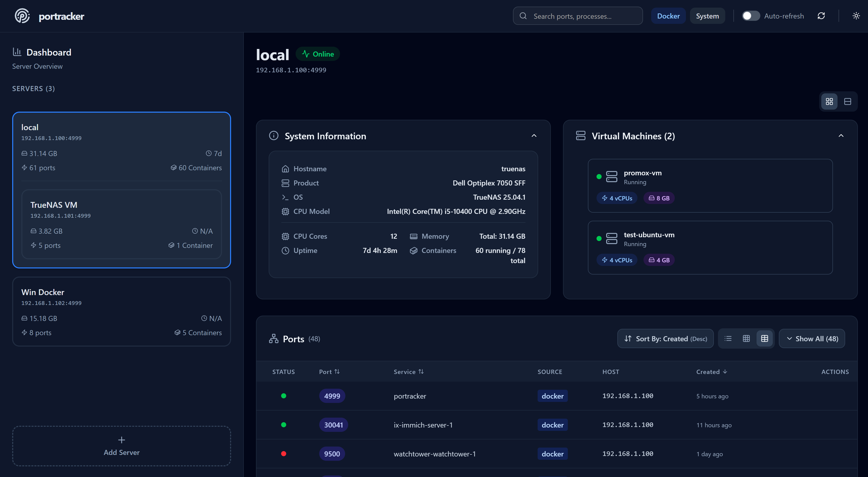Viewport: 868px width, 477px height.
Task: Select the grid view icon in Ports section
Action: click(746, 338)
